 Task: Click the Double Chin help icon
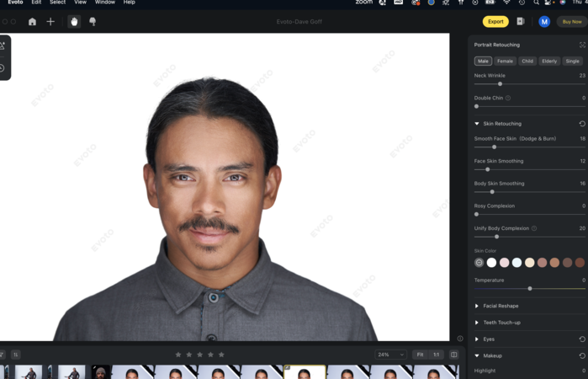tap(508, 98)
